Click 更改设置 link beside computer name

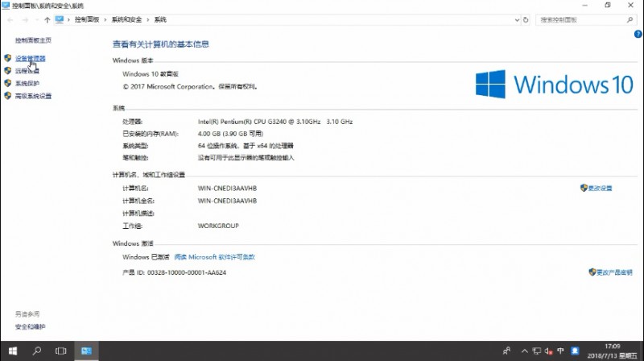pos(600,189)
